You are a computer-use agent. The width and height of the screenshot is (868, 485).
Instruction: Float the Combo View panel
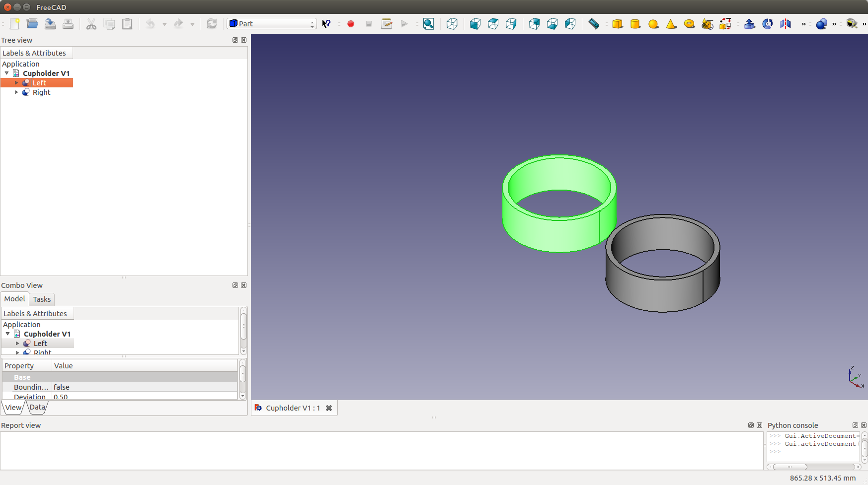tap(236, 285)
